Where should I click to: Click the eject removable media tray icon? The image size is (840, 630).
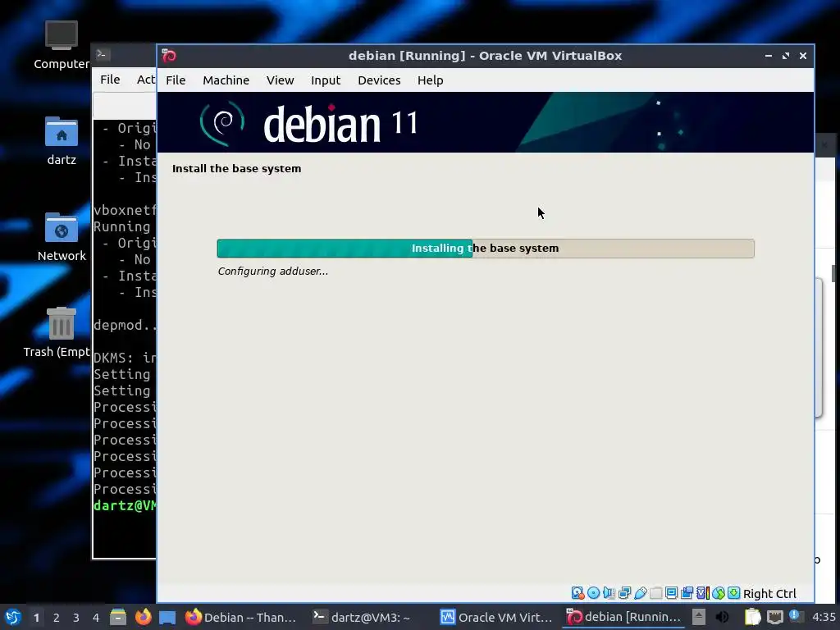[699, 617]
